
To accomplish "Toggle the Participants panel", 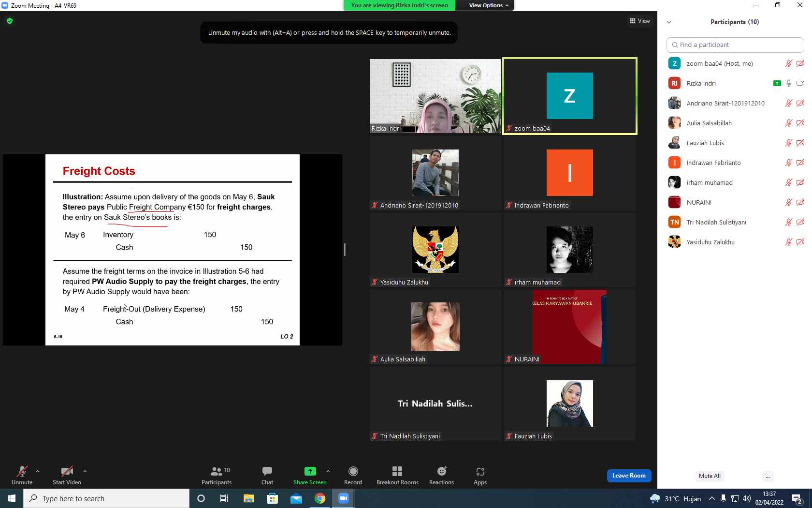I will click(217, 476).
